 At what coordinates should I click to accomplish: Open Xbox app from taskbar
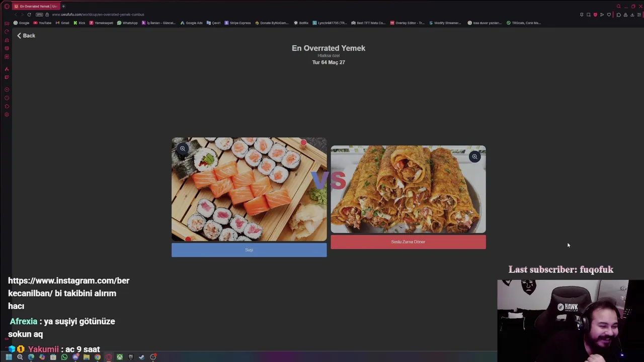coord(120,357)
